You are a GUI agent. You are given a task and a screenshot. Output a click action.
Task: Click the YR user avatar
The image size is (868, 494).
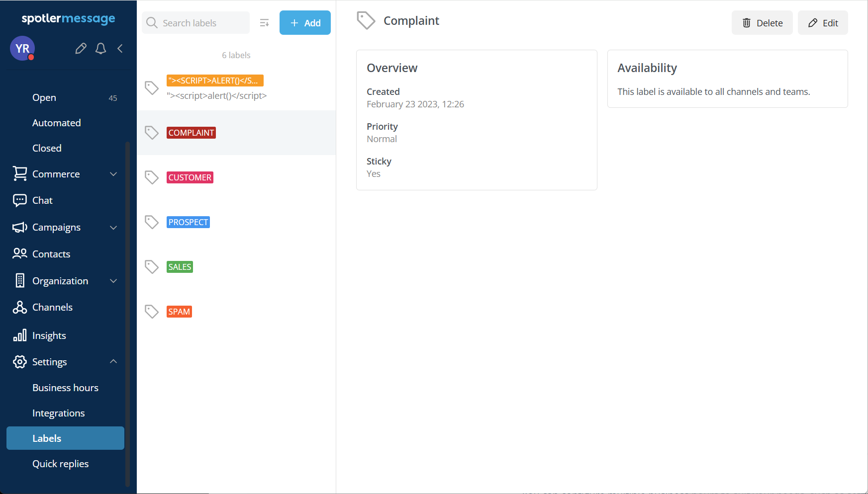pyautogui.click(x=22, y=48)
